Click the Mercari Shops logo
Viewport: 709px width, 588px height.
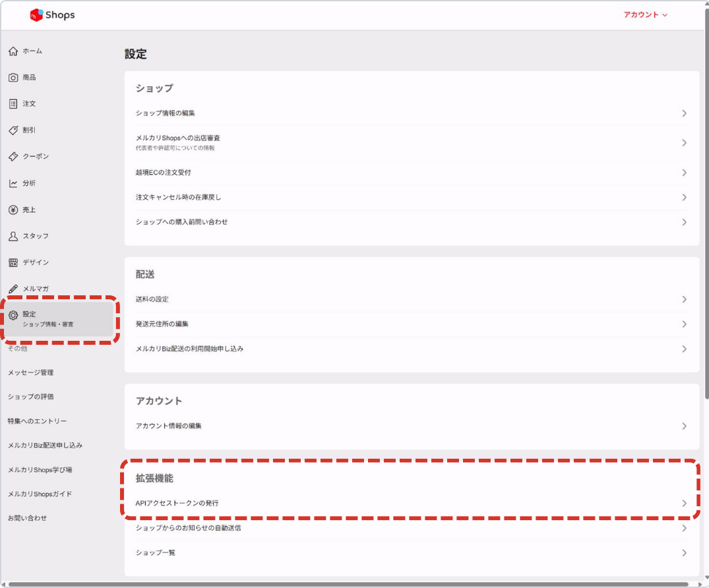[x=52, y=15]
